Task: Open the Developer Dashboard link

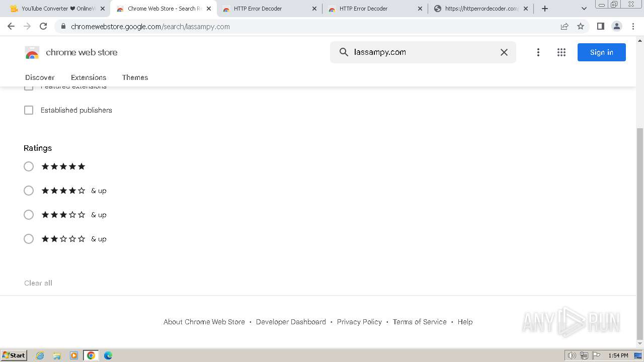Action: [291, 322]
